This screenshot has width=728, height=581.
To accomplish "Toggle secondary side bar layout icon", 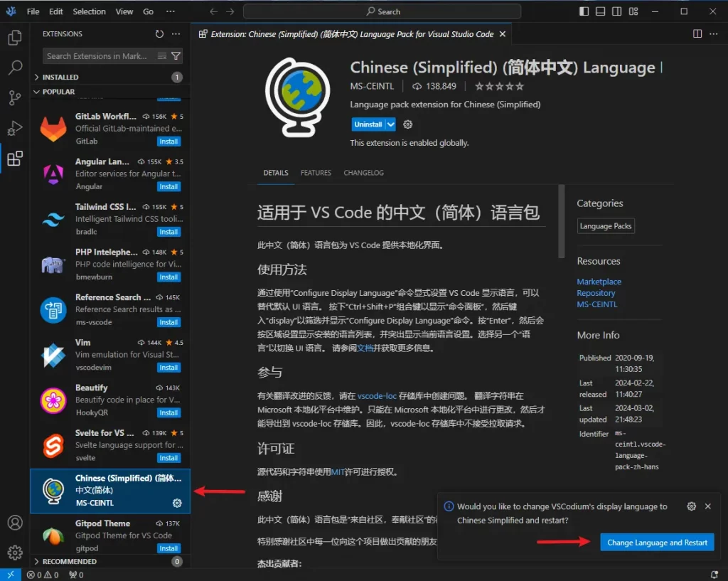I will 616,11.
